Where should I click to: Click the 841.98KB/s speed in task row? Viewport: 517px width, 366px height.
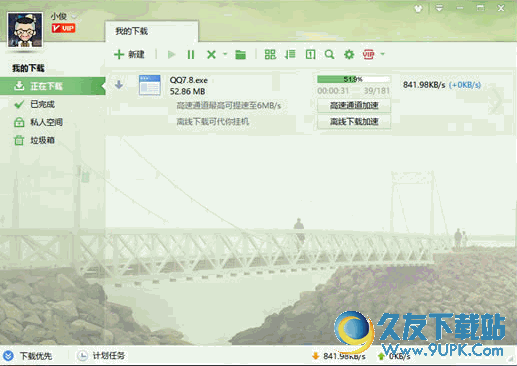pyautogui.click(x=424, y=85)
